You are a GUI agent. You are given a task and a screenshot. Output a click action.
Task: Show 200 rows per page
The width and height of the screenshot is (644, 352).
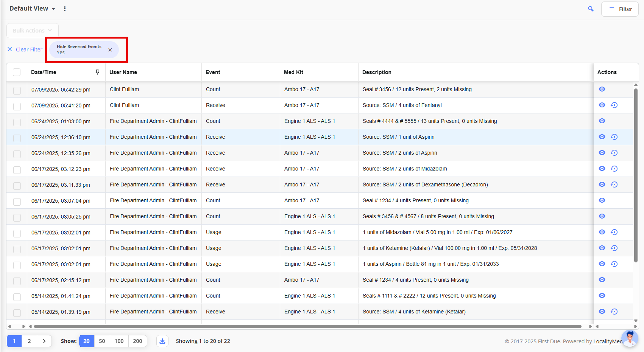pos(138,341)
